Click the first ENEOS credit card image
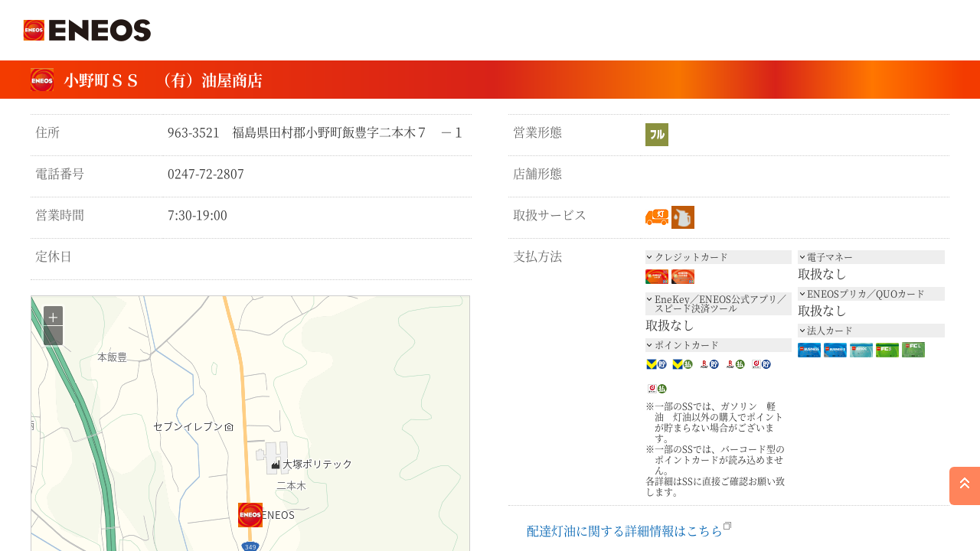Image resolution: width=980 pixels, height=551 pixels. 657,277
